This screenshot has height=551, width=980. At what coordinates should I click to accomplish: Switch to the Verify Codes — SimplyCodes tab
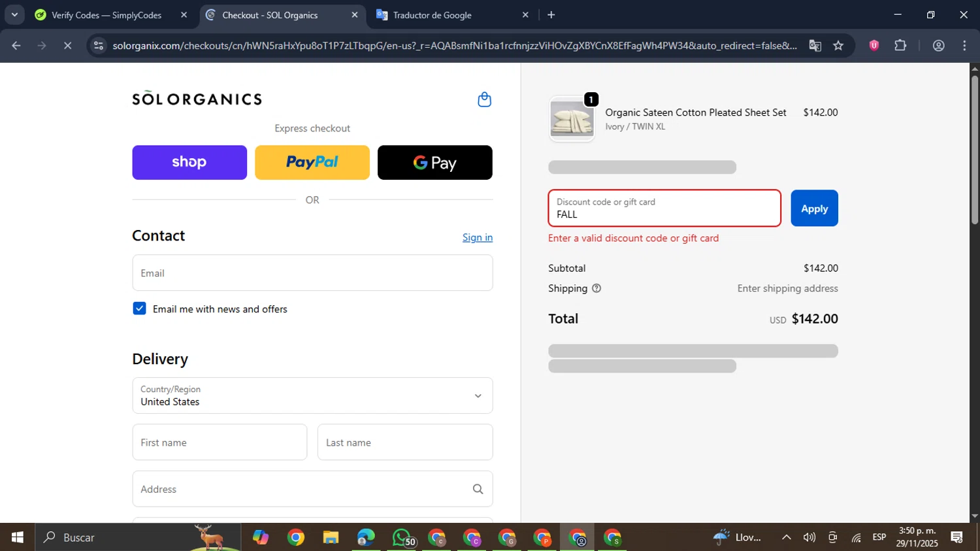point(106,15)
